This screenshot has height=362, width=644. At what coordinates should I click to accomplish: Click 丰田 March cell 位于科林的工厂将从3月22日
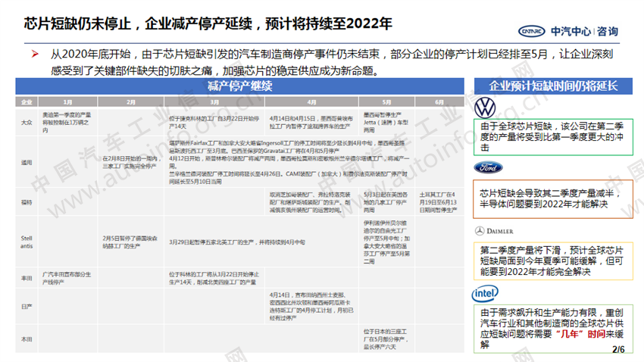click(214, 278)
